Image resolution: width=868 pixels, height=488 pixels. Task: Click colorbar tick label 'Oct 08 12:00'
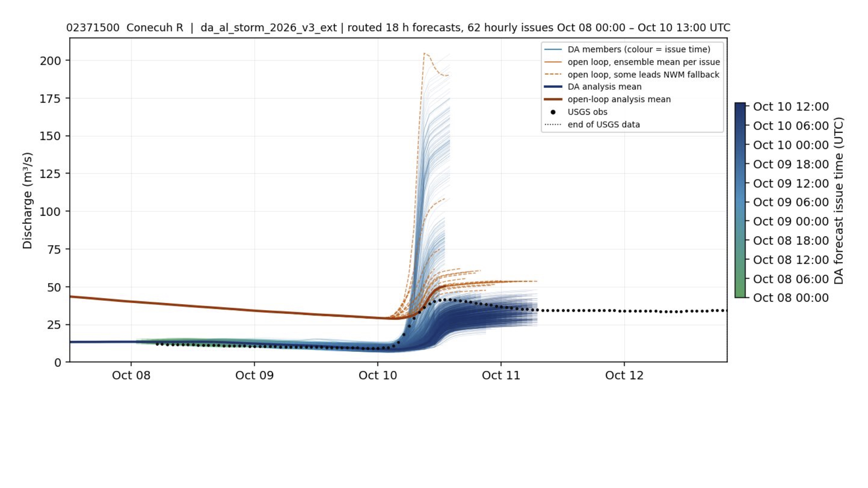click(x=791, y=260)
